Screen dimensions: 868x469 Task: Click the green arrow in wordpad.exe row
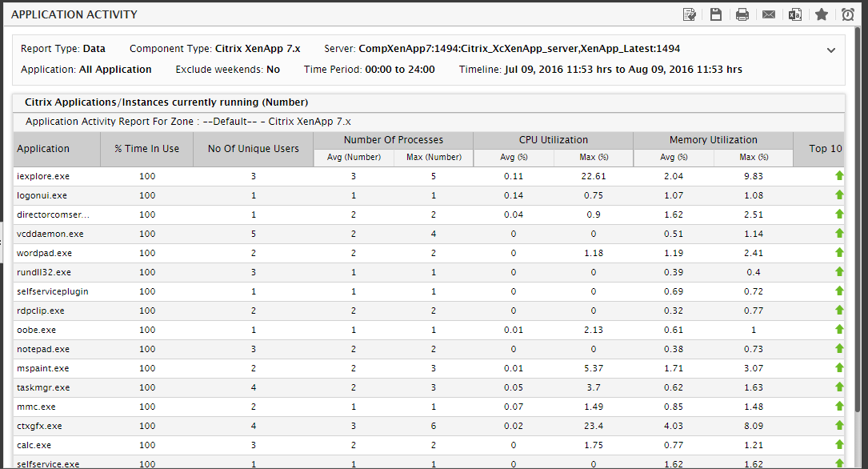839,252
